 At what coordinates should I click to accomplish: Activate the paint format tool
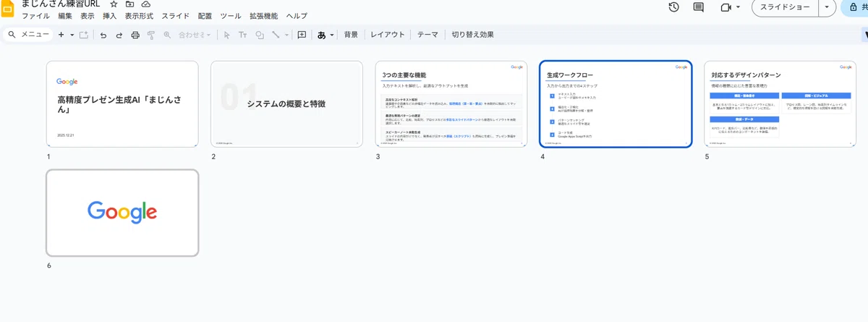pyautogui.click(x=151, y=35)
